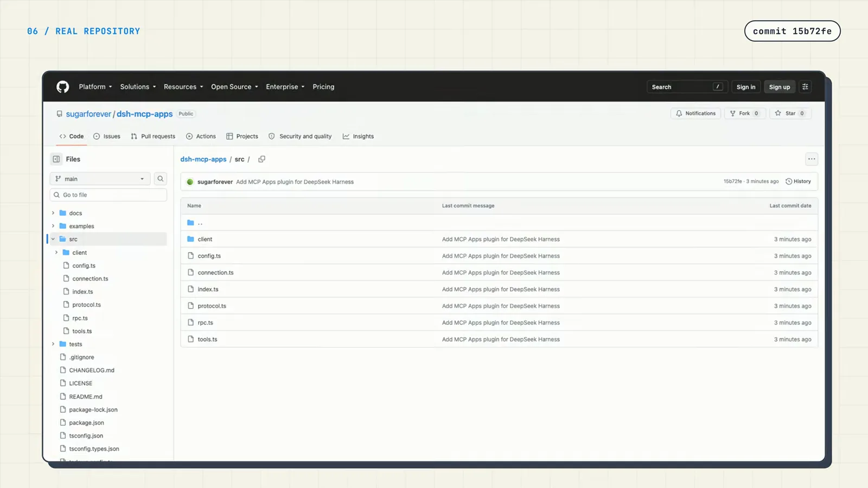The image size is (868, 488).
Task: Open the three-dots more options button
Action: point(812,159)
